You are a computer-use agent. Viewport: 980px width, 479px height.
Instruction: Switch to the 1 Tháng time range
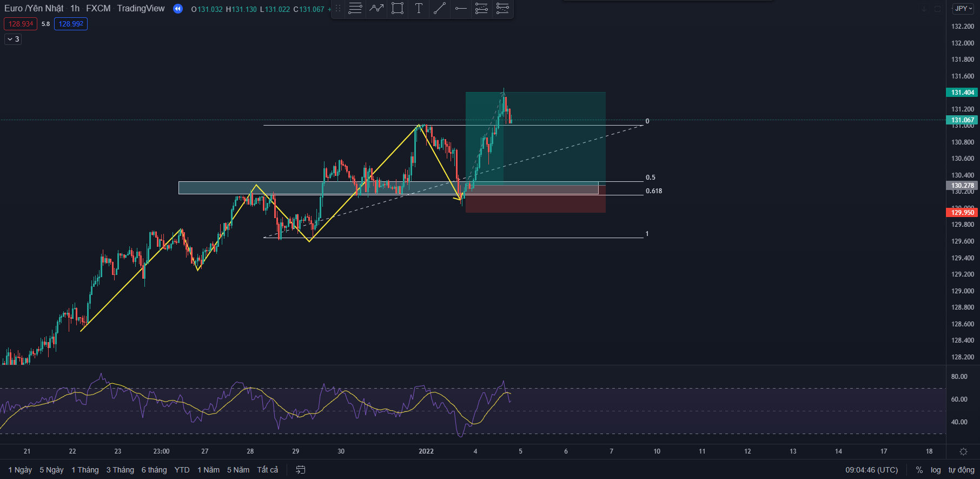coord(85,470)
